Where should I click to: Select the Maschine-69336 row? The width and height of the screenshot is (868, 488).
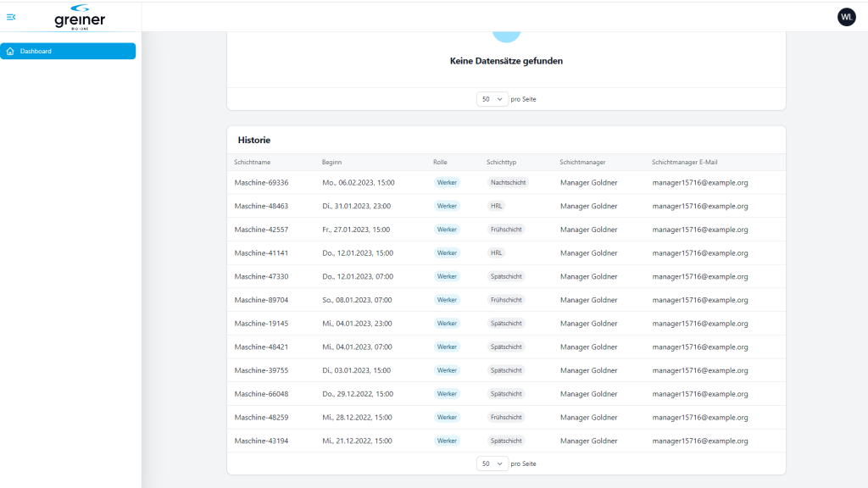(506, 183)
